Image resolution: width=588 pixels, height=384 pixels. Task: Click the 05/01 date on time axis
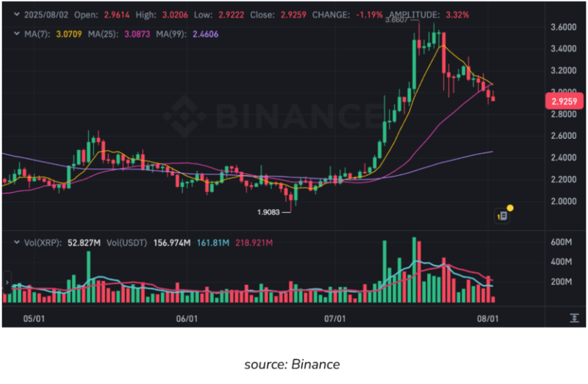35,319
